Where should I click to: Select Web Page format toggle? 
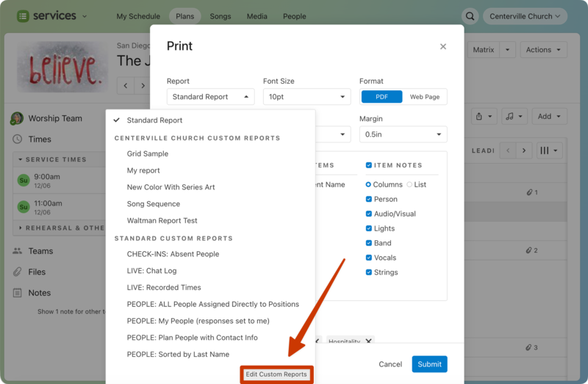click(x=425, y=97)
